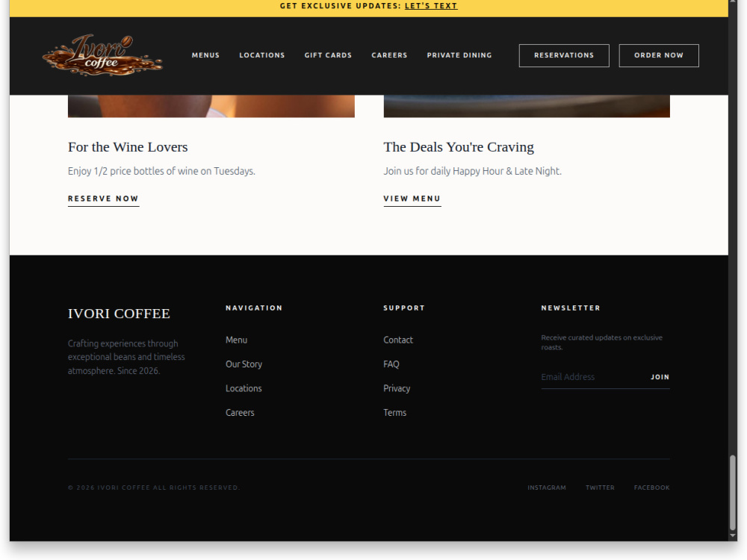Click the JOIN newsletter button
This screenshot has height=560, width=747.
pos(660,377)
